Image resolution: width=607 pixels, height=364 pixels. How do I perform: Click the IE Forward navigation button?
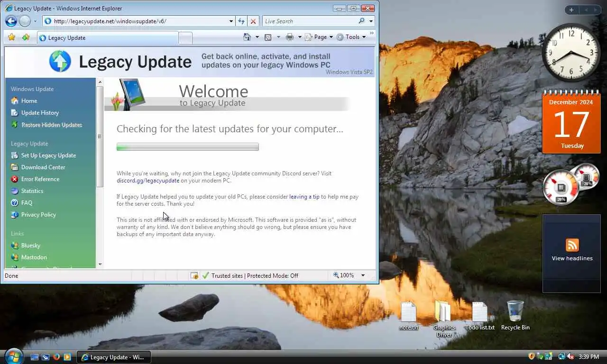point(25,21)
